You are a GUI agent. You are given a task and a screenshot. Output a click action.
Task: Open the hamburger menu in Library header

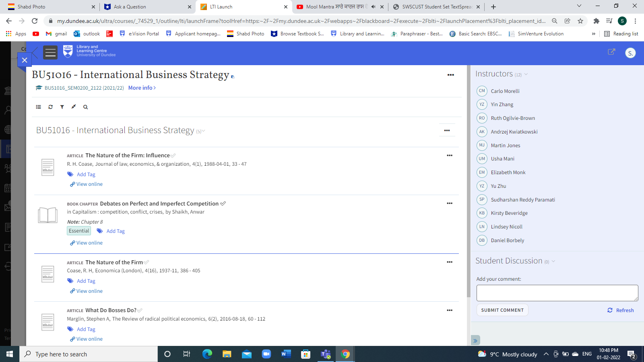[50, 53]
